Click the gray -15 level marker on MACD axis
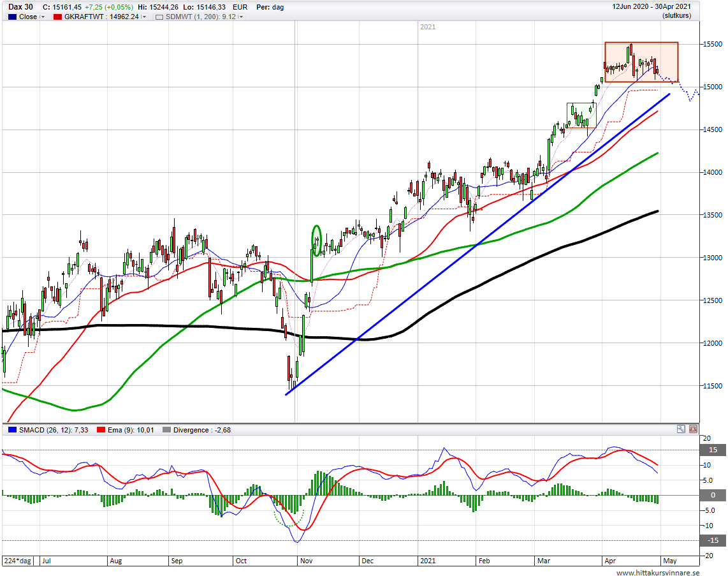728x576 pixels. coord(713,540)
